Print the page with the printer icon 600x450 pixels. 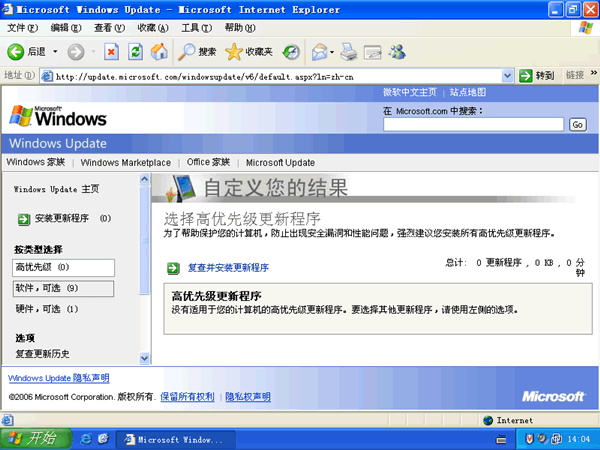pos(349,52)
